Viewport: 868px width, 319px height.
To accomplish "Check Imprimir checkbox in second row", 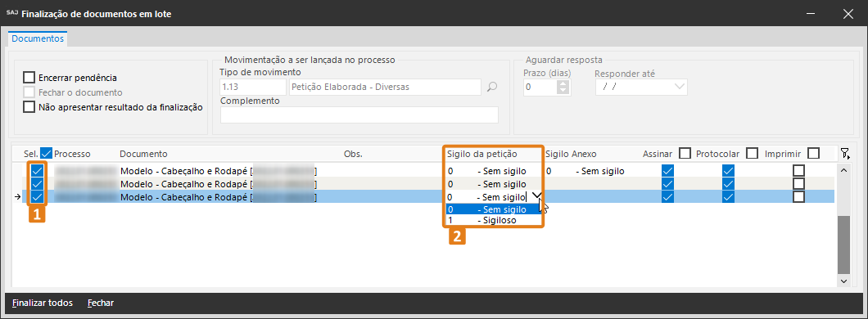I will click(798, 183).
